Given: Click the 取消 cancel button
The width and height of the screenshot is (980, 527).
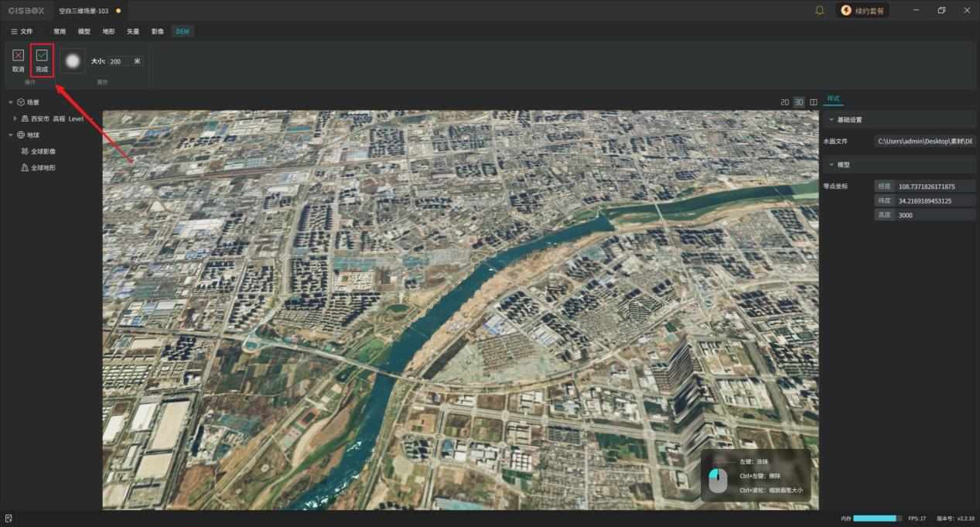Looking at the screenshot, I should click(x=19, y=60).
